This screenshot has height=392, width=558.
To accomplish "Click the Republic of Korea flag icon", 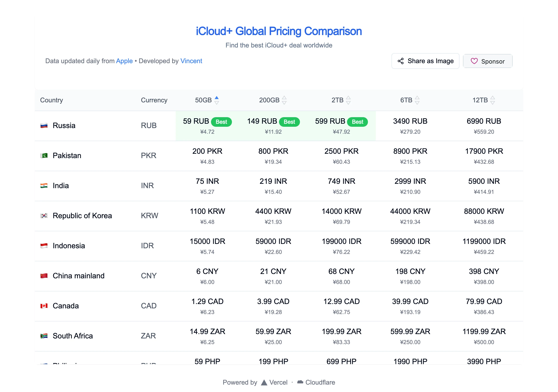I will point(44,216).
